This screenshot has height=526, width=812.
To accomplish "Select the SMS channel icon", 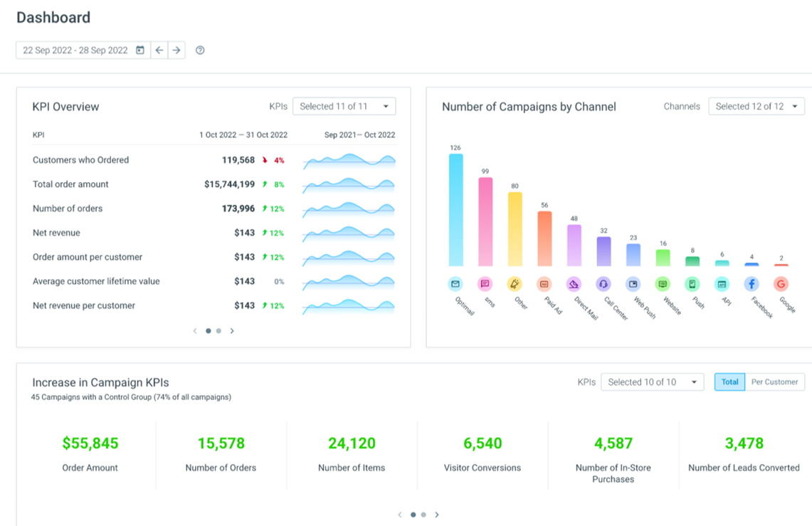I will (x=485, y=284).
